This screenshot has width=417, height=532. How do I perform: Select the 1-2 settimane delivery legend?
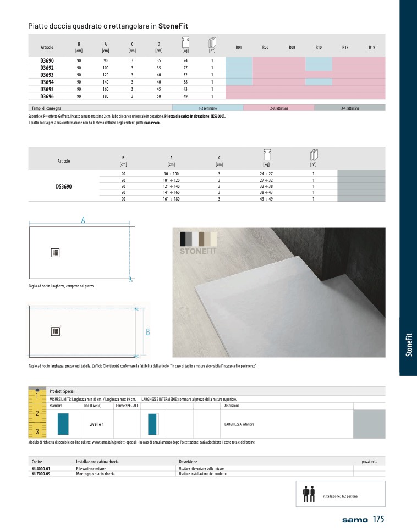207,108
